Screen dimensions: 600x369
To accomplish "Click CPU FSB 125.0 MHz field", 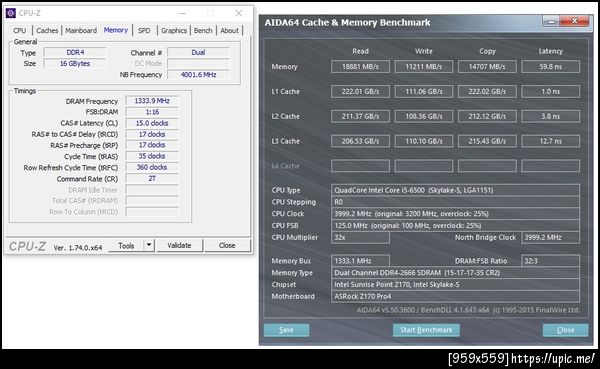I will click(455, 226).
